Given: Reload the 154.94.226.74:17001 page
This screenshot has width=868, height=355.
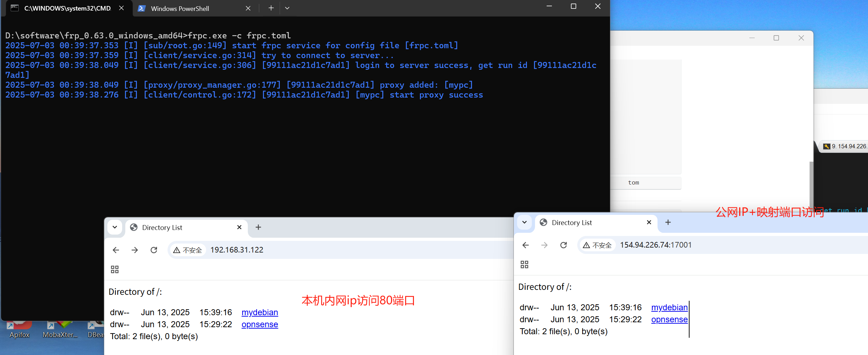Looking at the screenshot, I should click(564, 245).
